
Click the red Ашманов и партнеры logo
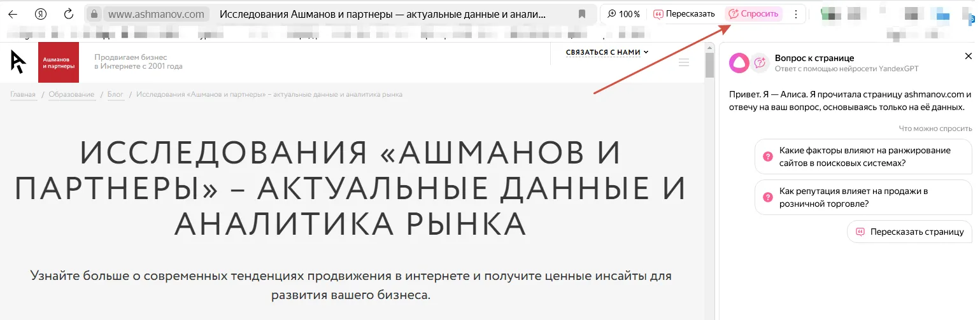click(59, 62)
